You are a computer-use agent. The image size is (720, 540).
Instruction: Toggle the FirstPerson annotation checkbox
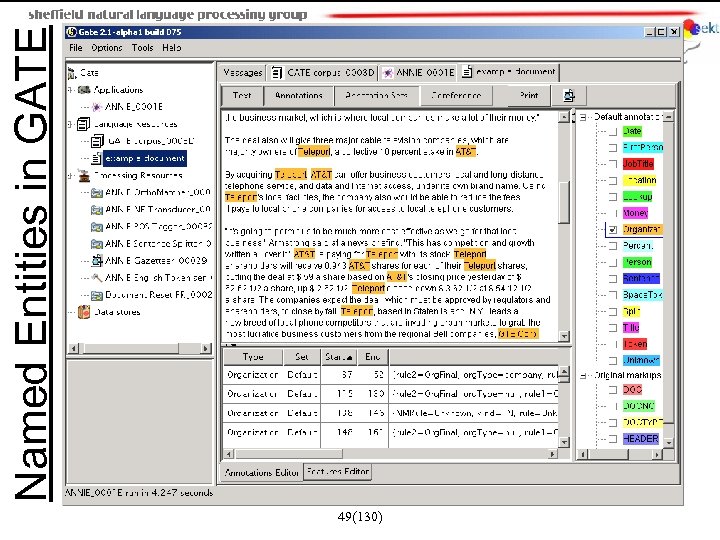coord(613,148)
